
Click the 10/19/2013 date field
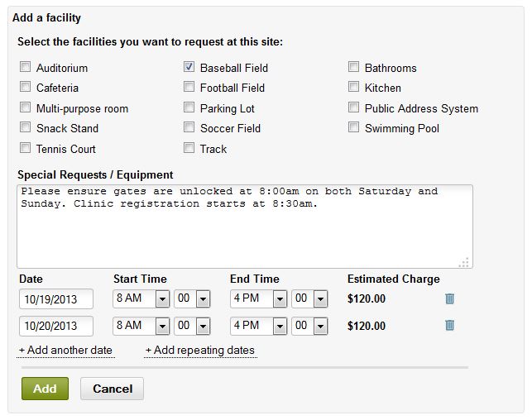[x=56, y=299]
